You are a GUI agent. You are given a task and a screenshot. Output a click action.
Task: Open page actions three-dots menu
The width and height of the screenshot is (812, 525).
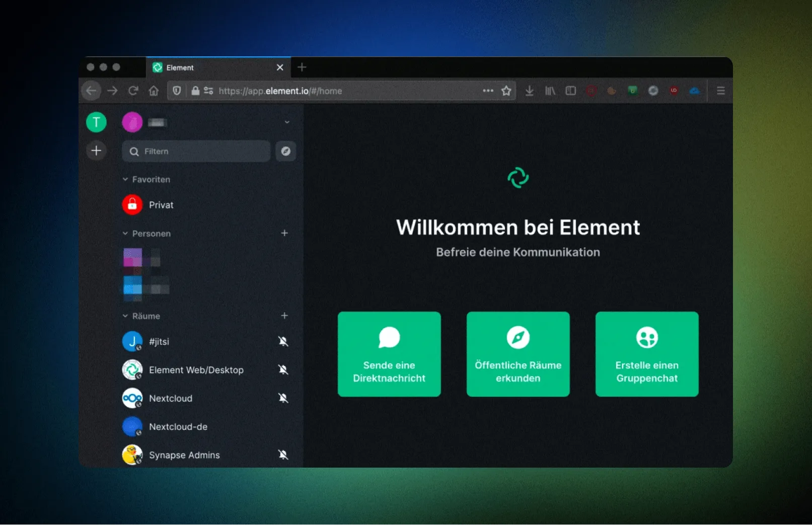[488, 91]
